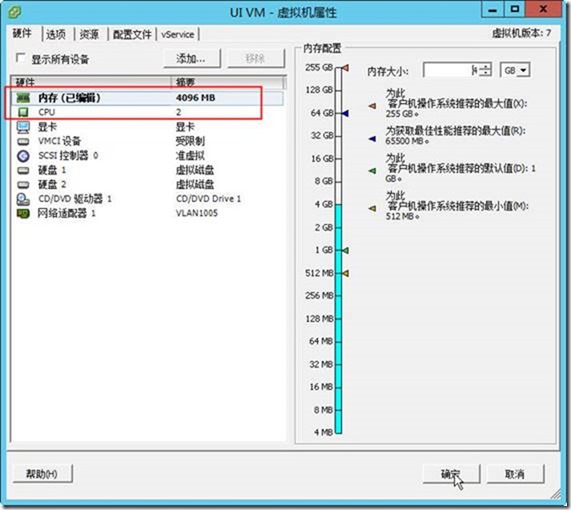Click the 硬件 column header

91,82
